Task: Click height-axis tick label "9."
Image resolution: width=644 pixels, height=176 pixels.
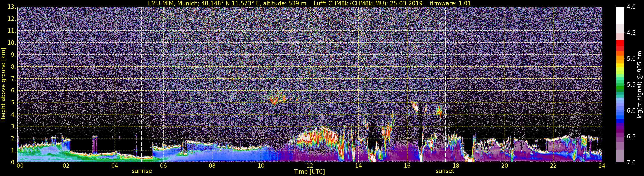Action: (x=13, y=55)
